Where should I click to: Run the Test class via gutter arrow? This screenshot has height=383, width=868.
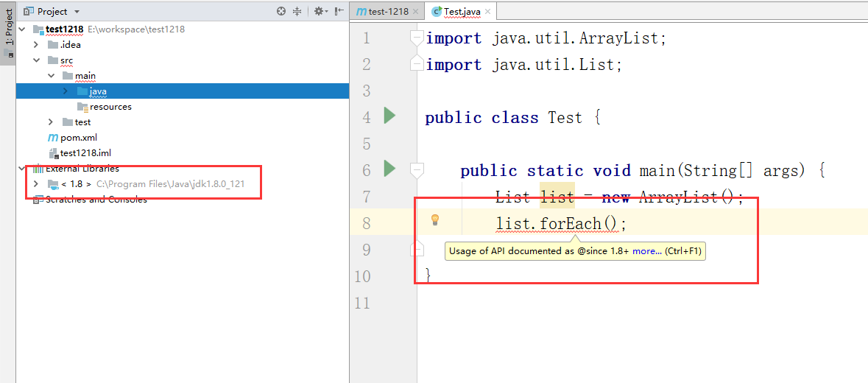point(389,116)
